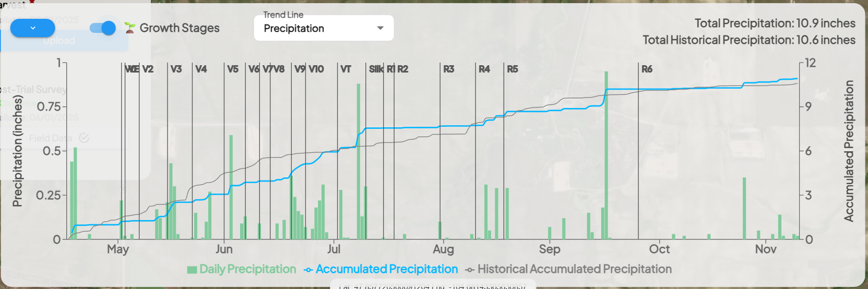868x289 pixels.
Task: Turn off the Growth Stages switch
Action: [103, 28]
